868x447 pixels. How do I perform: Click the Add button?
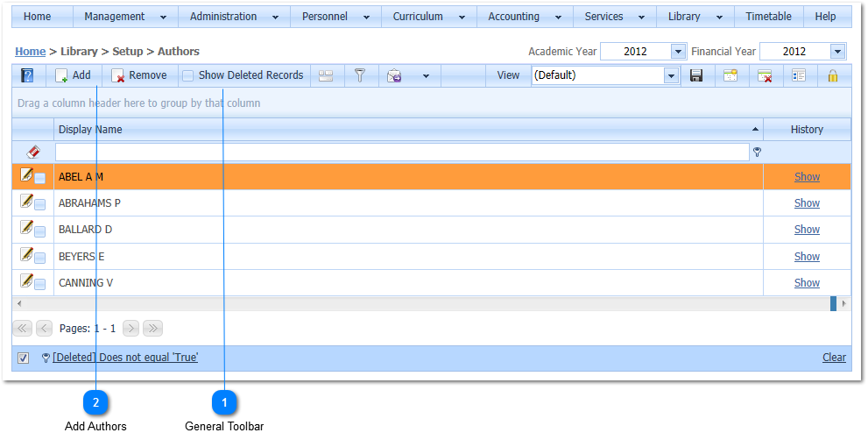coord(74,75)
